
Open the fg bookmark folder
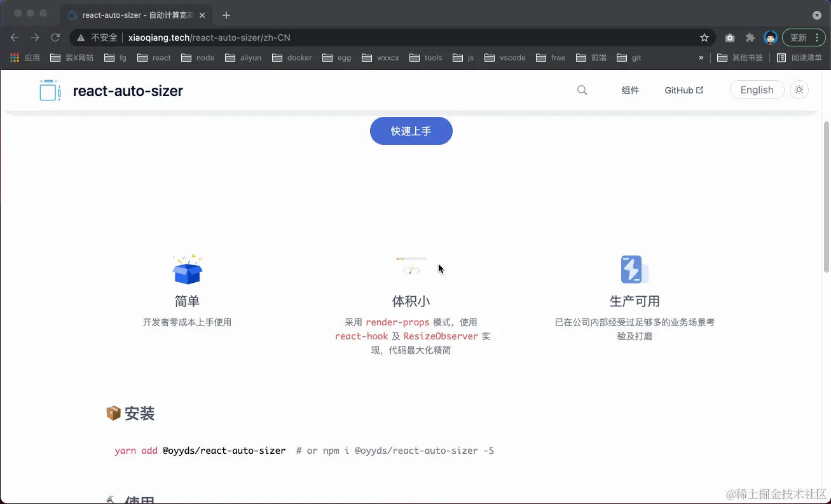[116, 57]
